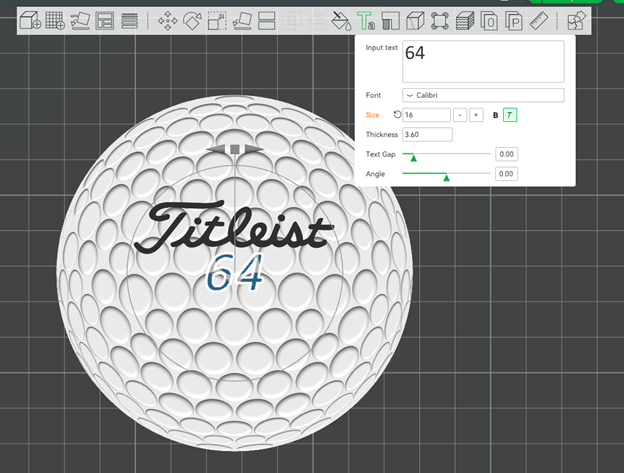
Task: Click the Thickness input field
Action: click(427, 134)
